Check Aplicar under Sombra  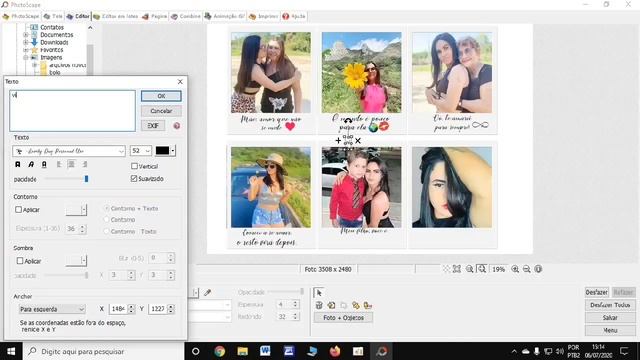pyautogui.click(x=20, y=260)
